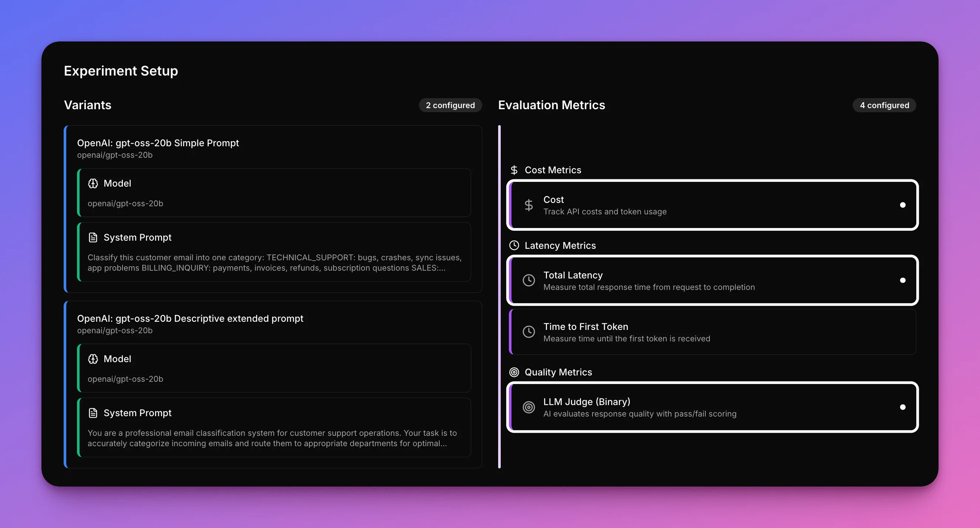Click the brain icon in Descriptive variant's Model
980x528 pixels.
pyautogui.click(x=93, y=359)
